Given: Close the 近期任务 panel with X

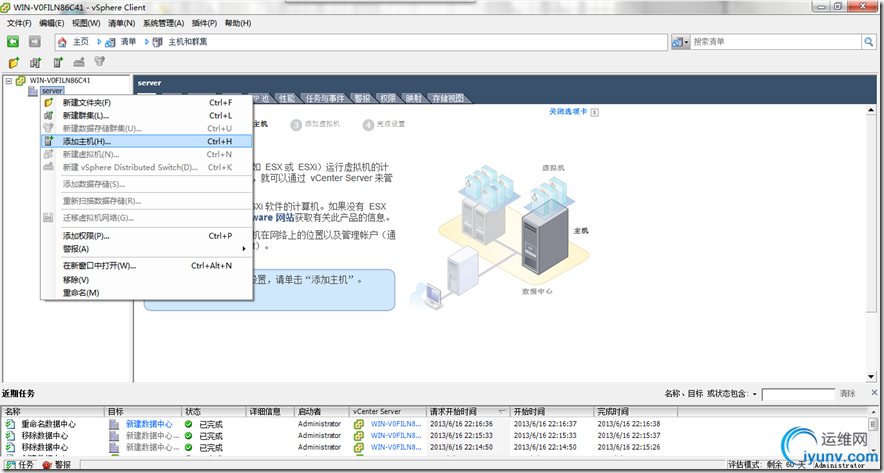Looking at the screenshot, I should (x=874, y=392).
